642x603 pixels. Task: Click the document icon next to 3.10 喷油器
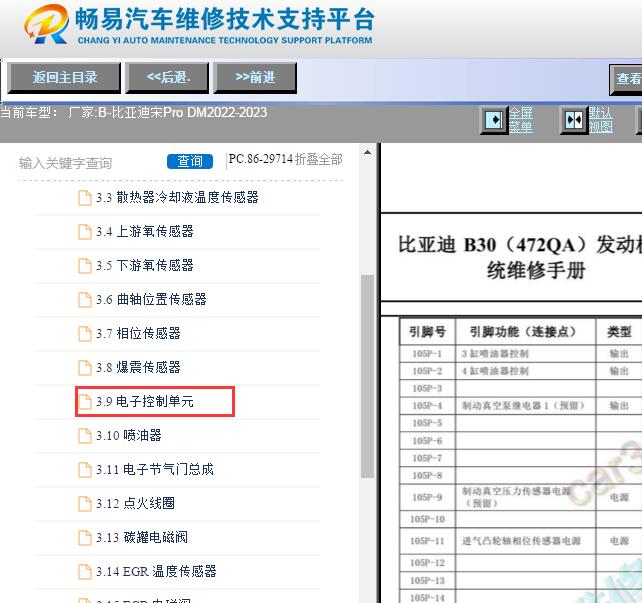[x=85, y=436]
